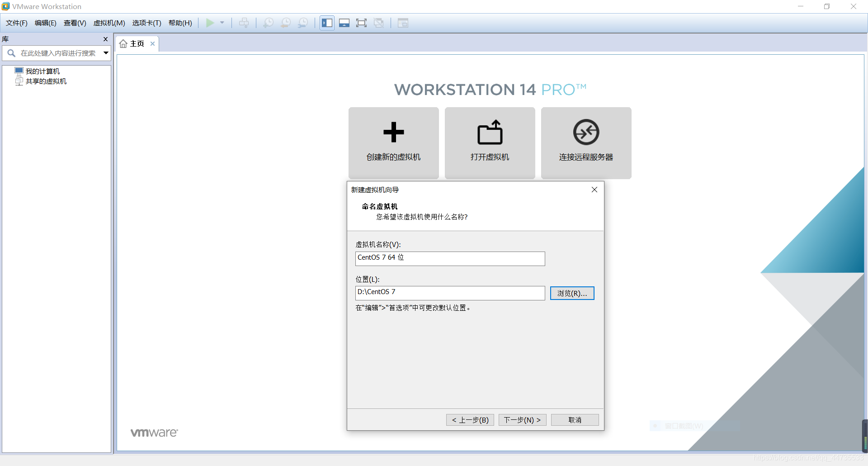Click the revert snapshot toolbar icon
The width and height of the screenshot is (868, 466).
pyautogui.click(x=286, y=23)
